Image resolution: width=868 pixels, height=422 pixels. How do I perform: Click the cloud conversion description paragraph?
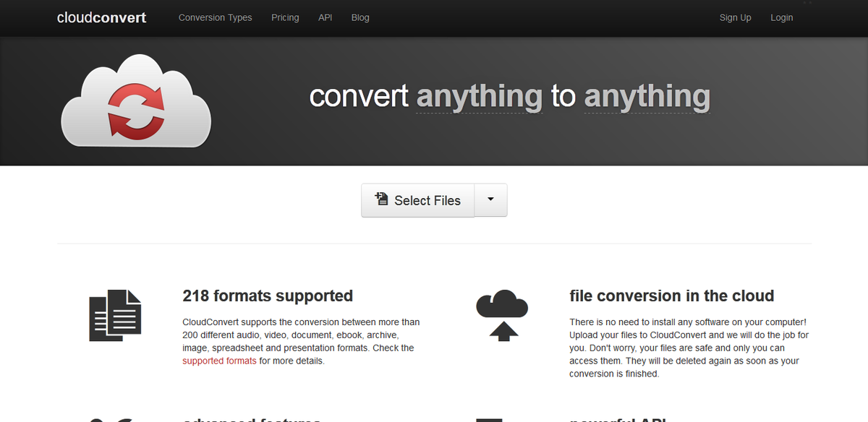click(689, 348)
